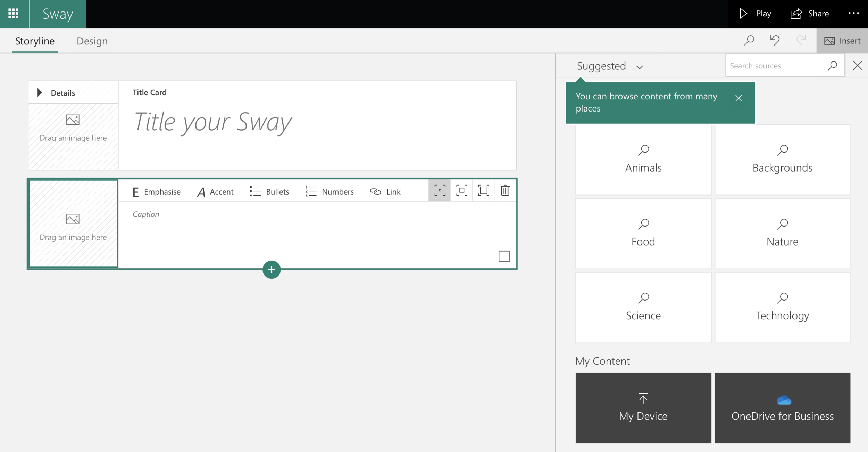Set image emphasis to moderate

coord(461,190)
